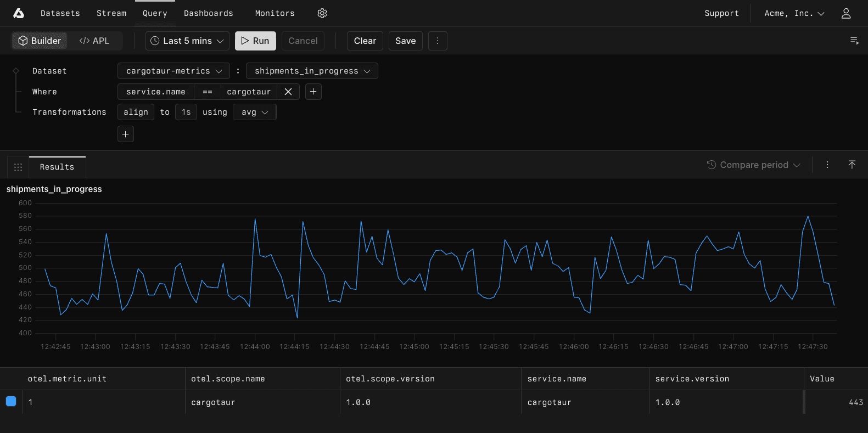Collapse results panel with top arrow icon
Image resolution: width=868 pixels, height=433 pixels.
tap(852, 165)
